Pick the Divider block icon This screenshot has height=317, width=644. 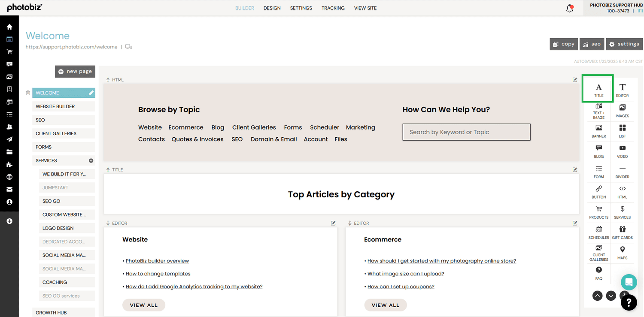(x=622, y=171)
